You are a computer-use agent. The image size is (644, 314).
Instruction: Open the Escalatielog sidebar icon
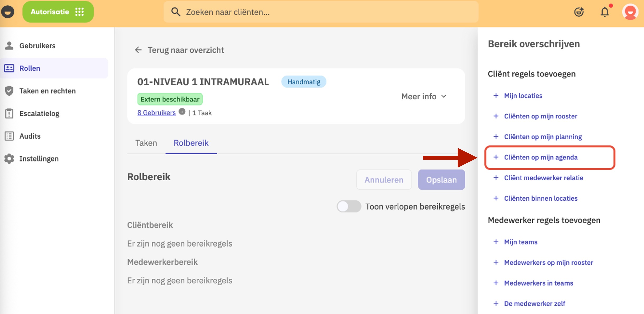[x=9, y=114]
